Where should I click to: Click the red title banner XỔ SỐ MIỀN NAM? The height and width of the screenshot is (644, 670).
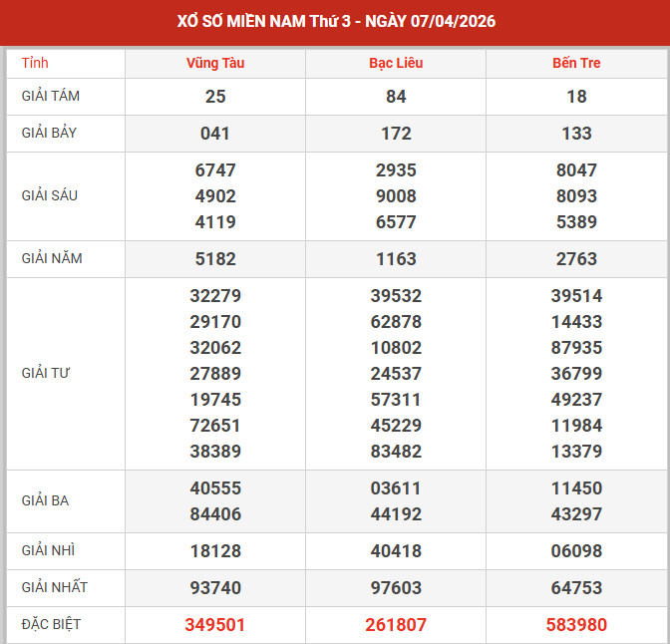pos(335,22)
